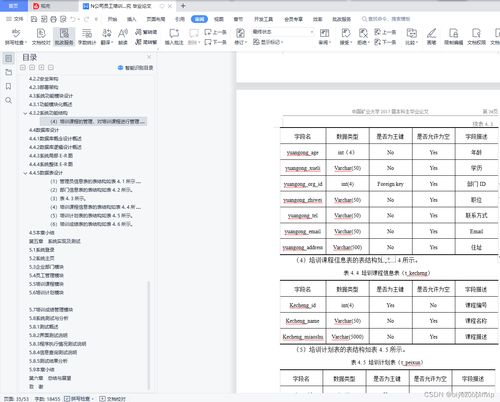This screenshot has width=500, height=402.
Task: Toggle document proofing in status bar
Action: point(113,399)
